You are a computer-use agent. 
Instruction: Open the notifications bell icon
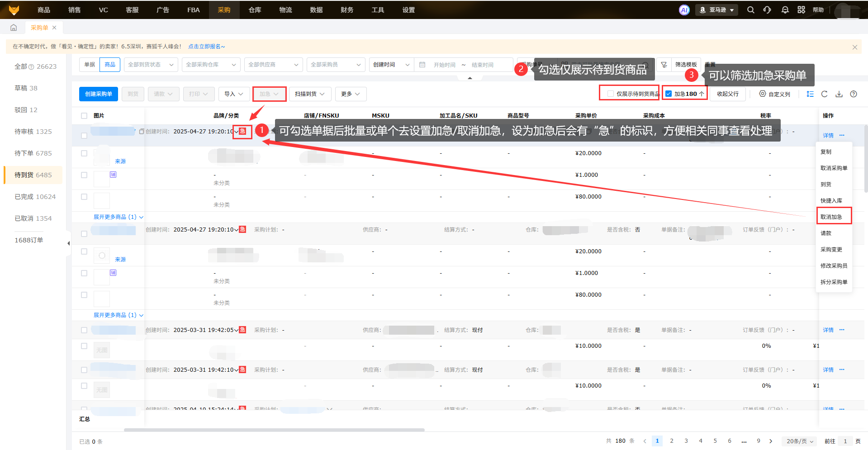tap(785, 10)
